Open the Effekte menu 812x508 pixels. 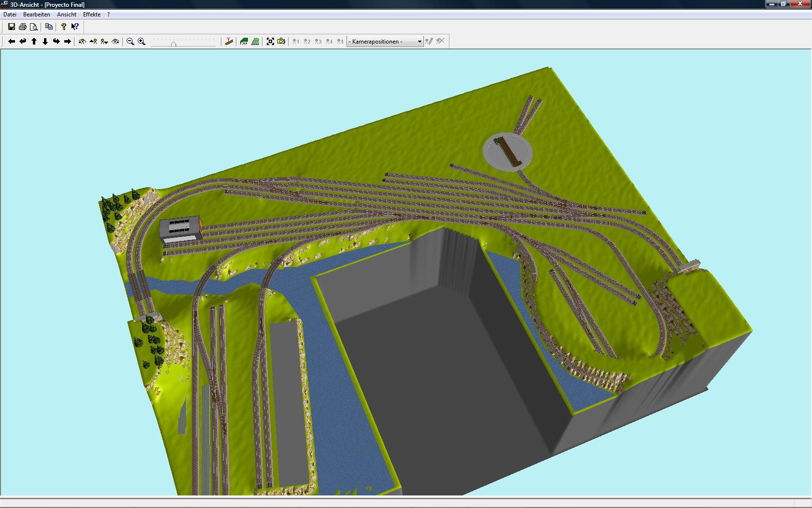pyautogui.click(x=92, y=15)
